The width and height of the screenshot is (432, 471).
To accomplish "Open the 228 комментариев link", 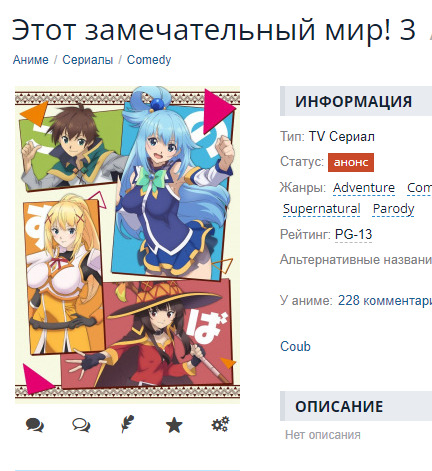I will pyautogui.click(x=385, y=301).
